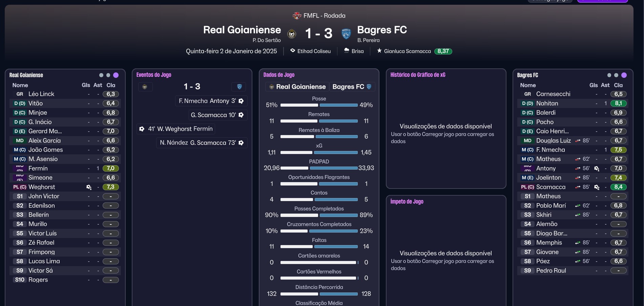Select the away shield button in Eventos do Jogo
The width and height of the screenshot is (644, 306).
[239, 87]
